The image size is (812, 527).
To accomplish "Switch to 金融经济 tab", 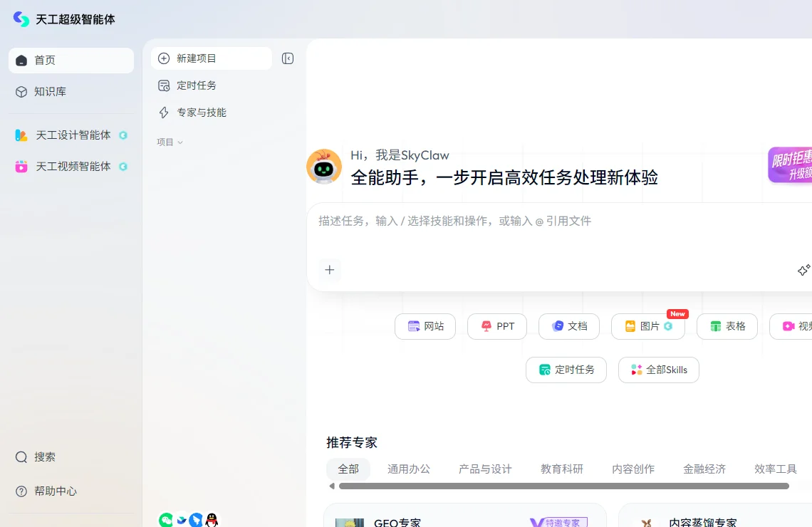I will tap(704, 469).
